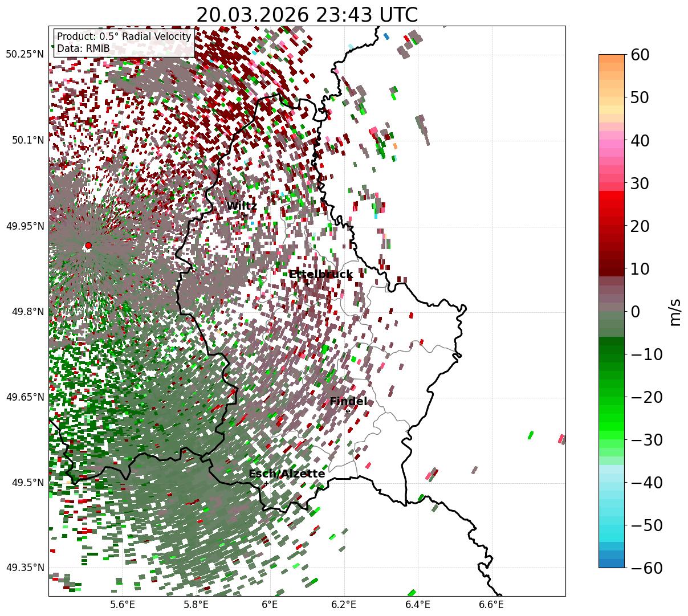Click the 49.5°N latitude tick label
688x616 pixels.
[x=28, y=483]
